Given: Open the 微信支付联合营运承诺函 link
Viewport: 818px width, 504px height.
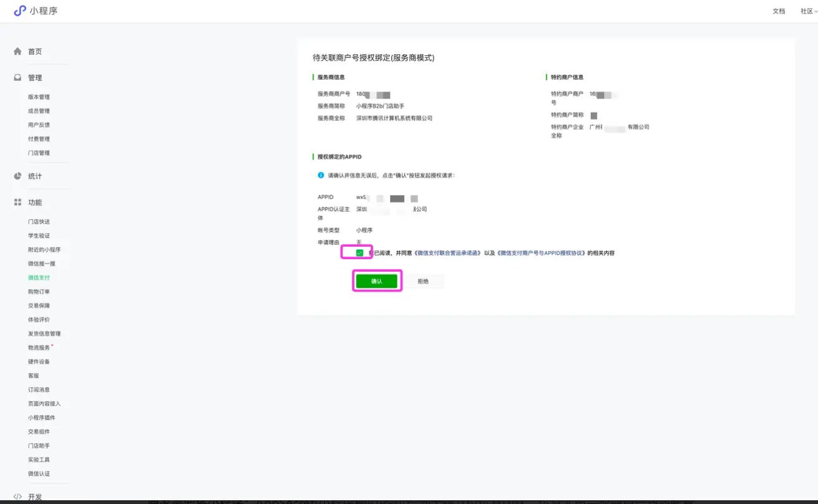Looking at the screenshot, I should (x=448, y=253).
